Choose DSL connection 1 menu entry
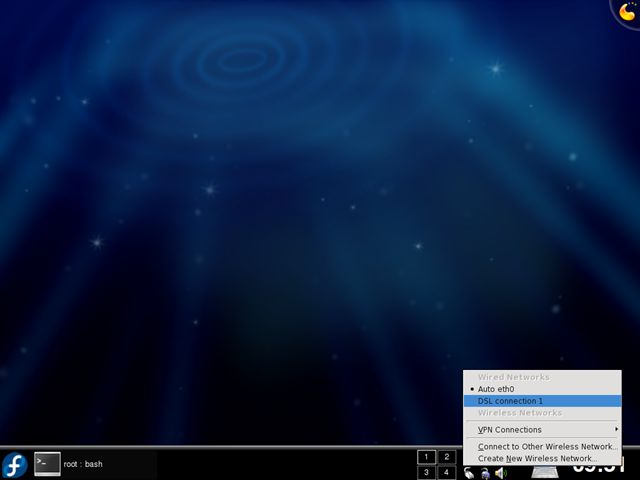Viewport: 640px width, 480px height. point(542,401)
